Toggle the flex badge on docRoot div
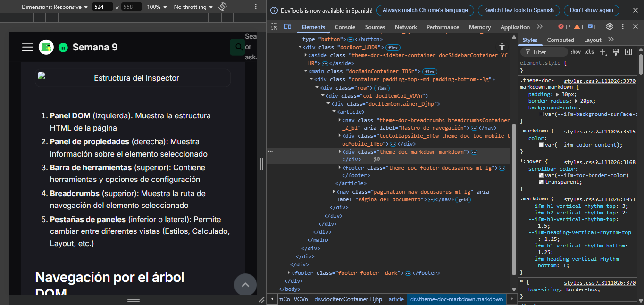 coord(394,47)
